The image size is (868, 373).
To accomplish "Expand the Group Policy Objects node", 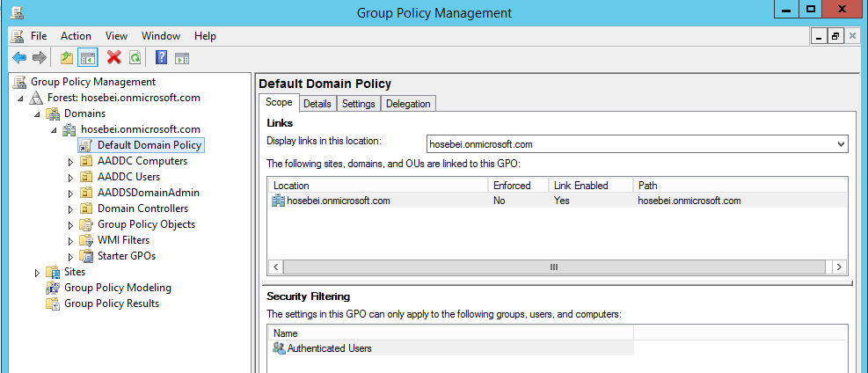I will (70, 225).
